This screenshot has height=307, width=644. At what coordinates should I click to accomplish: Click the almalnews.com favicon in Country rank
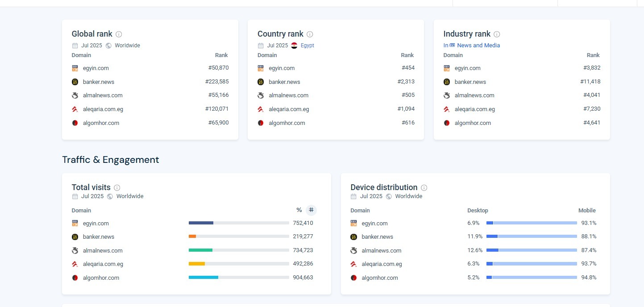point(261,95)
